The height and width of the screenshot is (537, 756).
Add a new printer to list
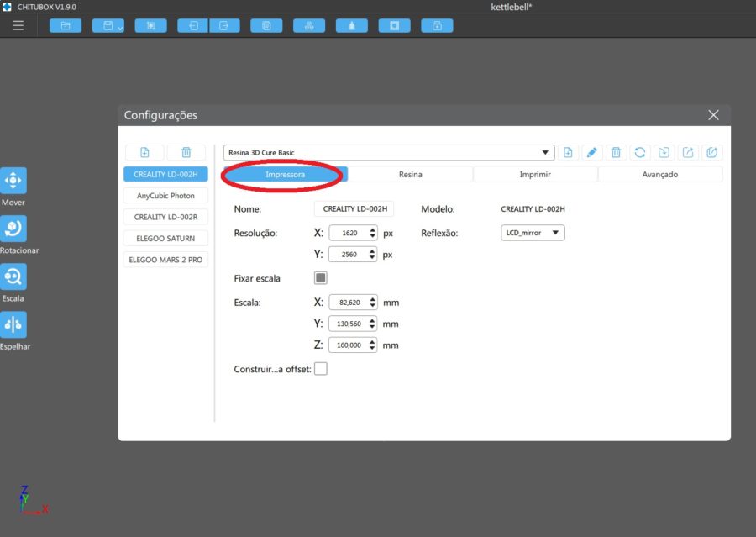[x=144, y=152]
